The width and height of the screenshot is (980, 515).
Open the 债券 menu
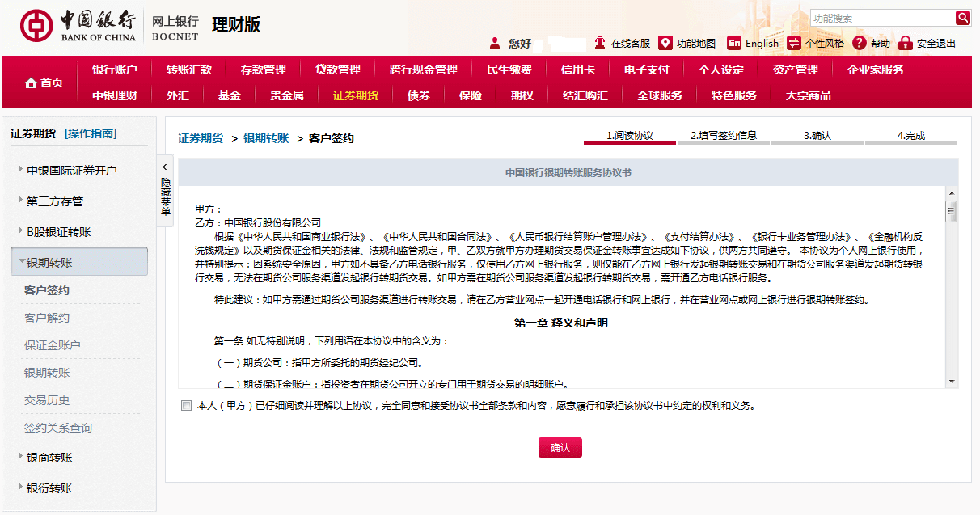click(x=419, y=95)
